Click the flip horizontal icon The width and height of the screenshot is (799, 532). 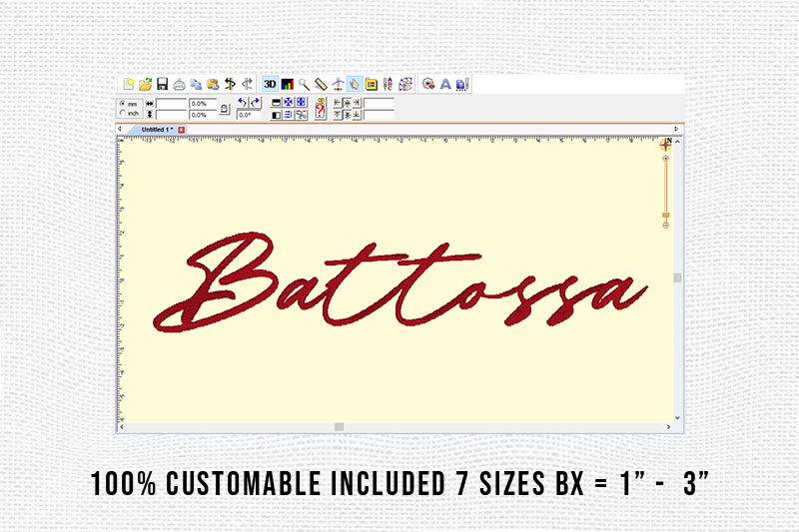coord(276,115)
